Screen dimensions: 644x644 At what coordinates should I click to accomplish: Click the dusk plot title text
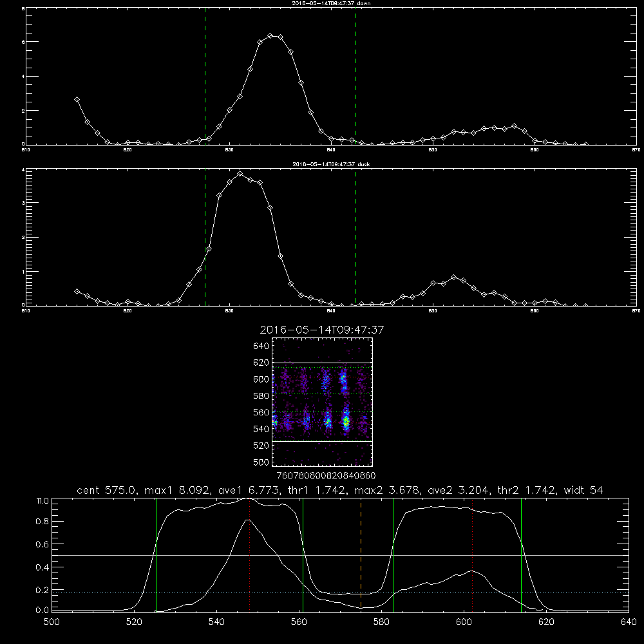click(331, 164)
